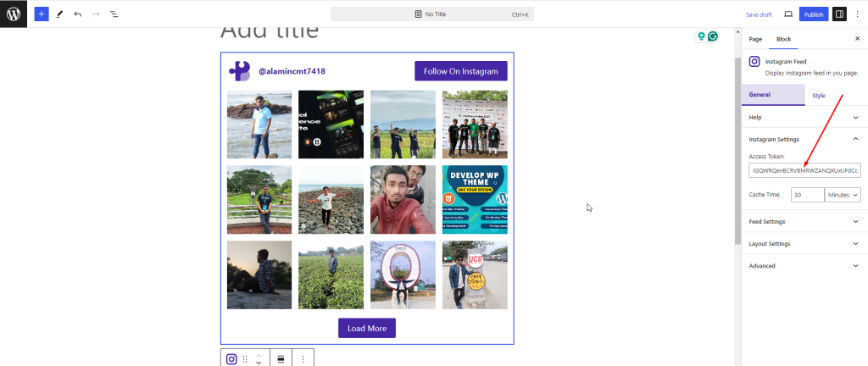Open the three-dot Options menu in top bar
868x366 pixels.
[857, 14]
